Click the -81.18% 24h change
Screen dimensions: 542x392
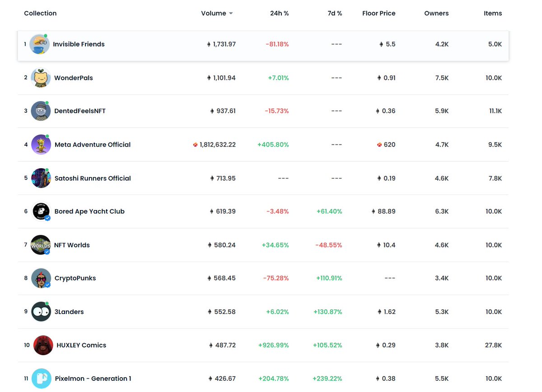277,44
